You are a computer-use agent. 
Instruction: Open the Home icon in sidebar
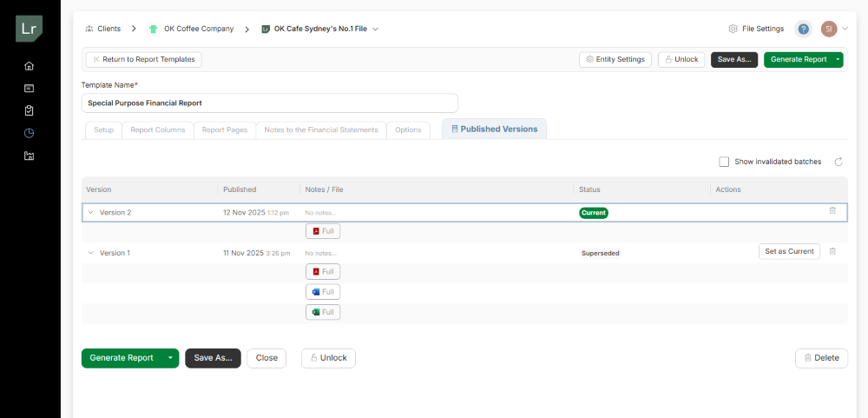[x=30, y=66]
